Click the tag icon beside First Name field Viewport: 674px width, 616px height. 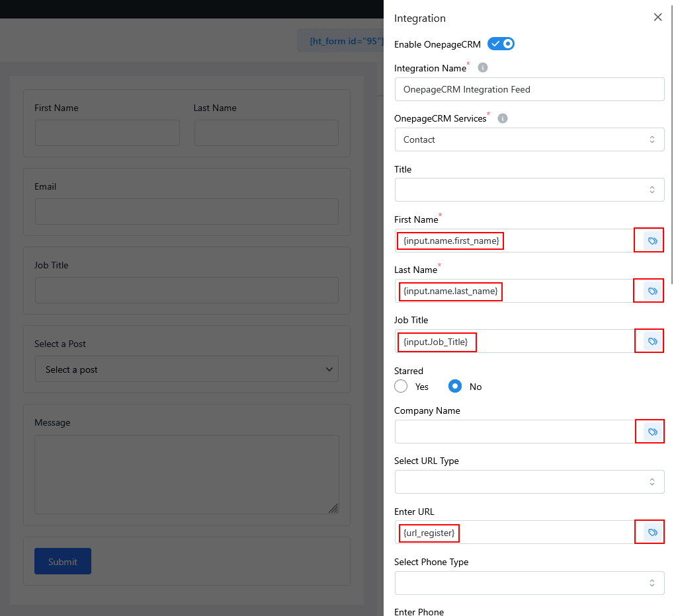pos(652,241)
